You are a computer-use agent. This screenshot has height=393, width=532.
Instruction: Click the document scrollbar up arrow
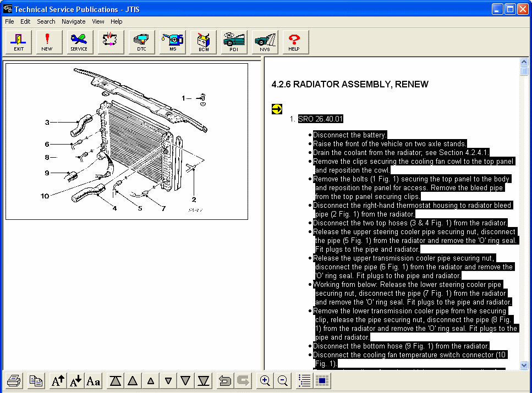[x=524, y=62]
